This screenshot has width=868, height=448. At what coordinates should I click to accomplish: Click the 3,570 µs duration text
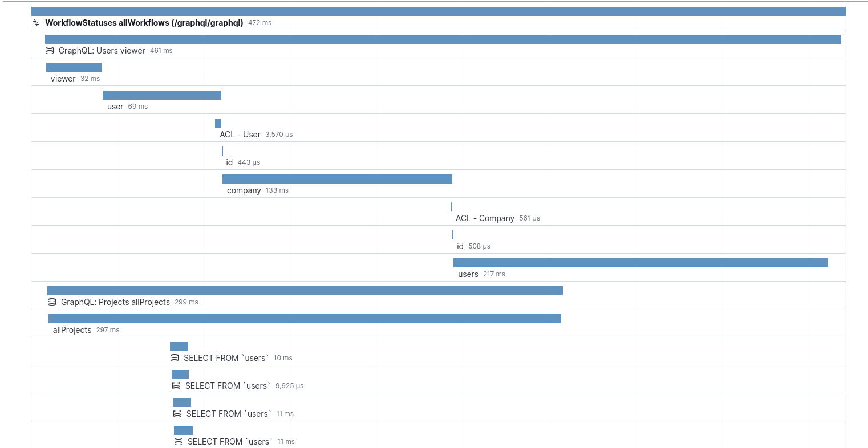coord(279,135)
